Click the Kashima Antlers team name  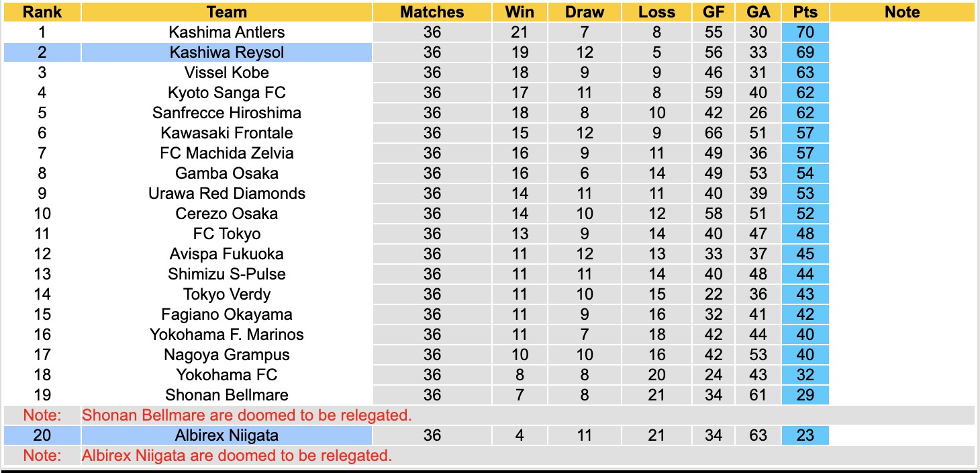tap(227, 32)
